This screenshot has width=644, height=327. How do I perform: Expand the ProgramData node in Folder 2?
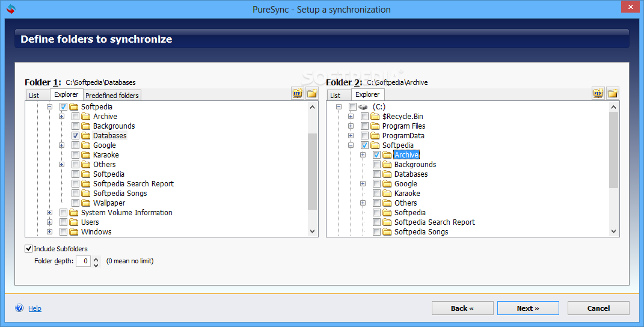(x=351, y=136)
